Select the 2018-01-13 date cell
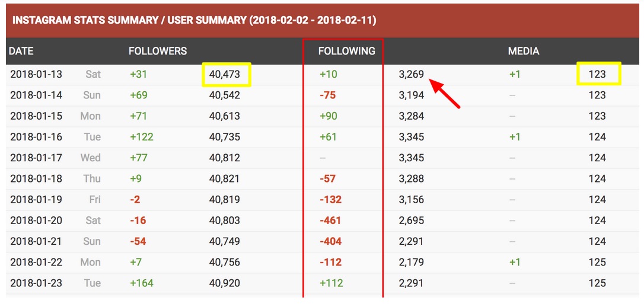Viewport: 644px width, 307px height. tap(36, 74)
